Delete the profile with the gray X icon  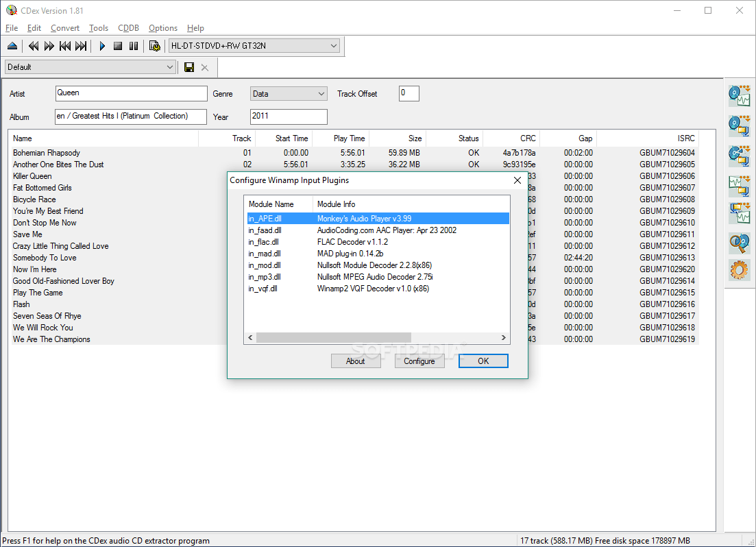205,68
